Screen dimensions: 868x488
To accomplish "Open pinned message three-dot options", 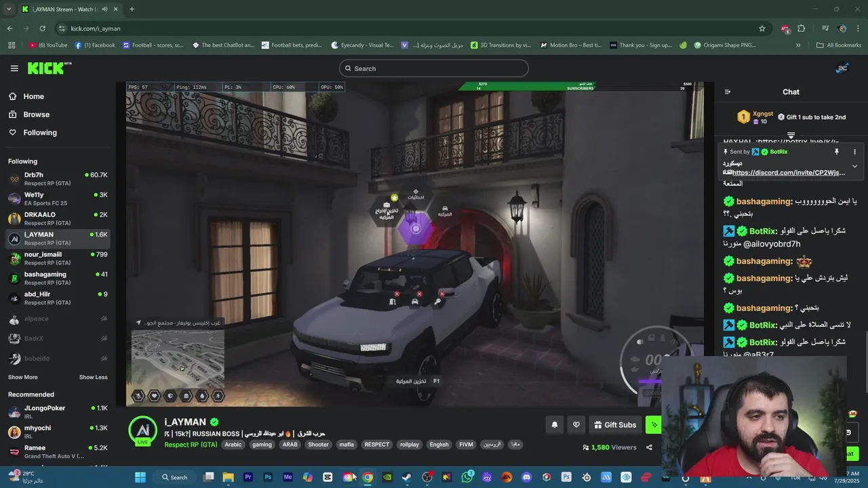I will coord(854,152).
